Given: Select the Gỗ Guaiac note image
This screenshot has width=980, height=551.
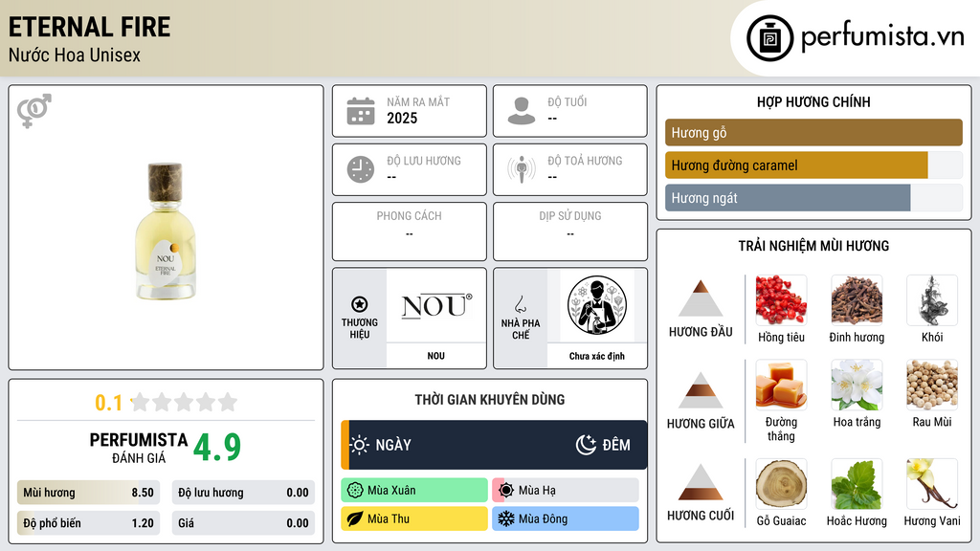Looking at the screenshot, I should tap(781, 484).
